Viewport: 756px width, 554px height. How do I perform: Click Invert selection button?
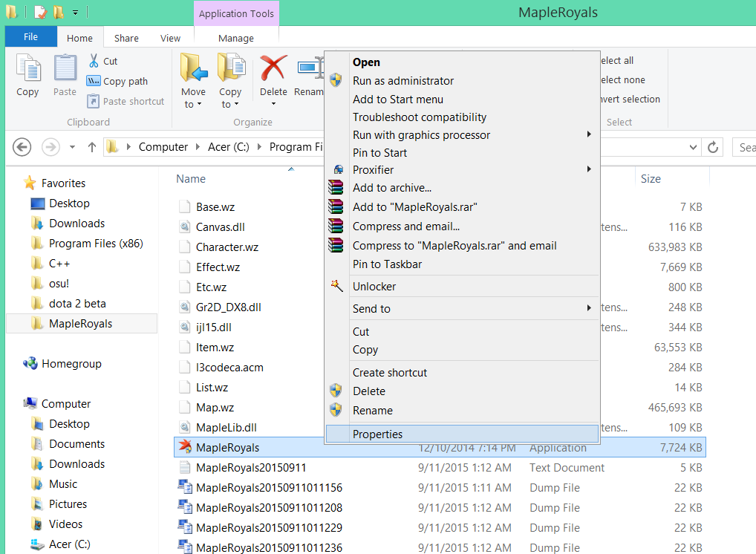click(630, 99)
